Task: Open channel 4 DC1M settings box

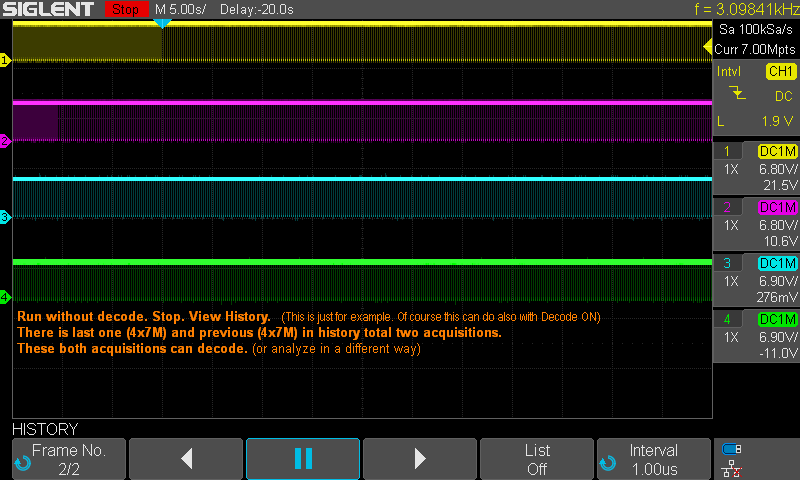Action: pyautogui.click(x=757, y=336)
